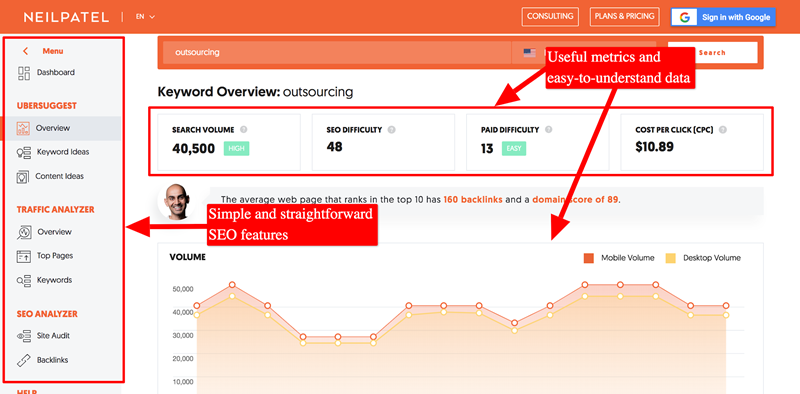Click the VOLUME chart title
Viewport: 800px width, 394px height.
click(188, 257)
